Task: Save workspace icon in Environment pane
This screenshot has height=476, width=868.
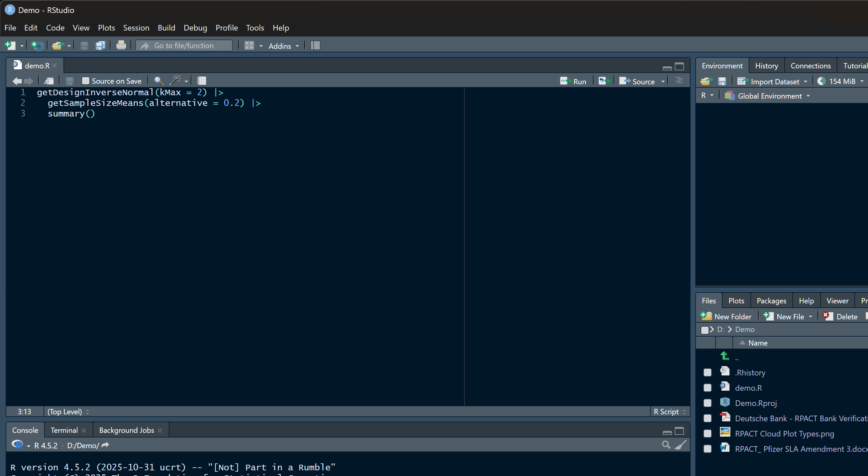Action: 722,81
